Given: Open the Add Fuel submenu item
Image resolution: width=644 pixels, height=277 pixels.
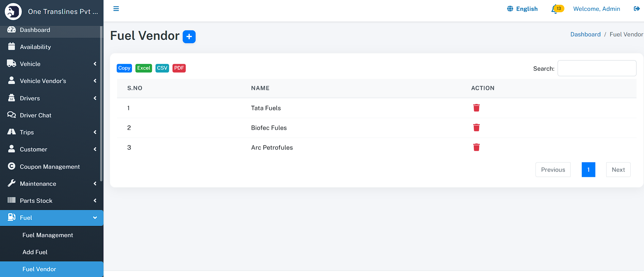Looking at the screenshot, I should [x=35, y=252].
